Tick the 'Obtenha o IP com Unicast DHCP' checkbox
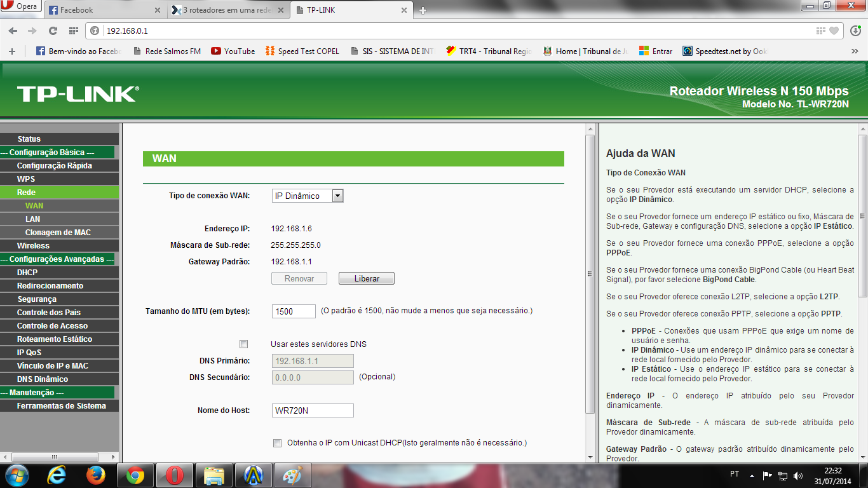The image size is (868, 488). click(277, 443)
